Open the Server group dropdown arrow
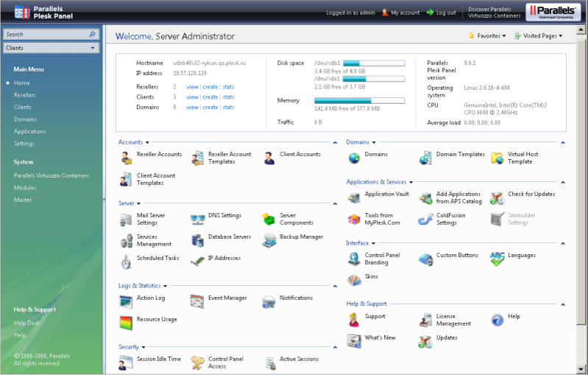The image size is (588, 375). click(139, 204)
